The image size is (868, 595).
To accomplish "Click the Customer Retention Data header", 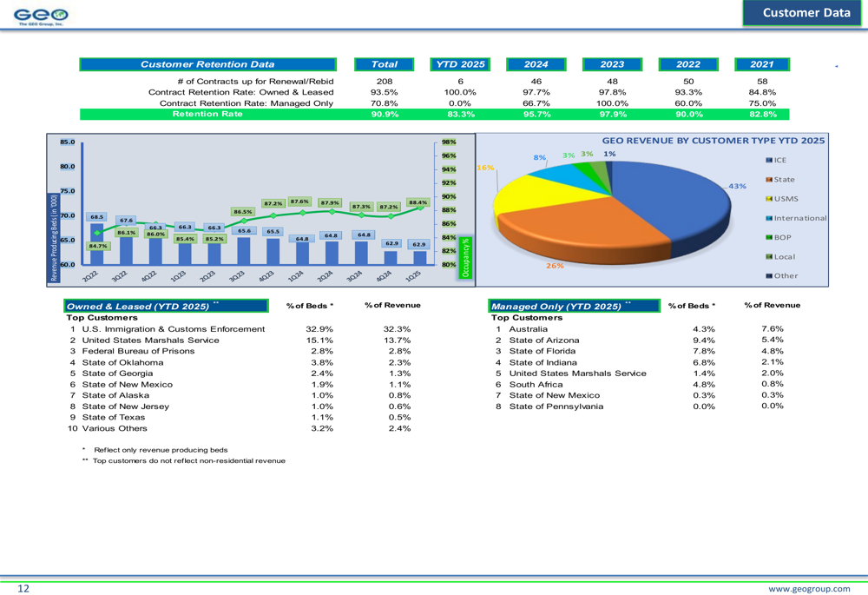I will tap(207, 64).
